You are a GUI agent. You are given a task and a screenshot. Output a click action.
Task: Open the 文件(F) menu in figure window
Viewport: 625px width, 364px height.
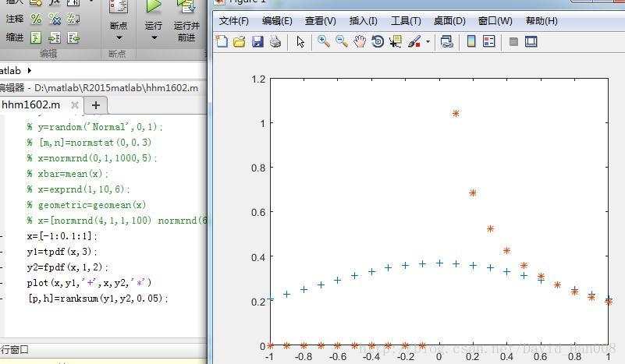click(233, 21)
